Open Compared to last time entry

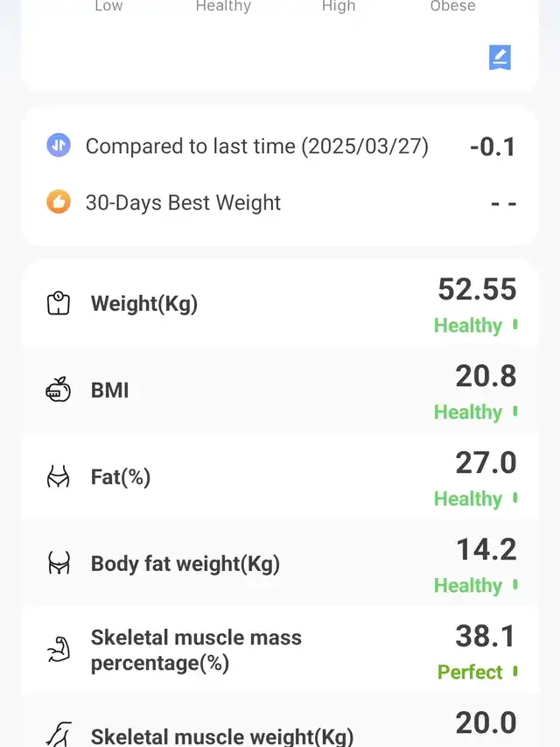click(x=280, y=145)
